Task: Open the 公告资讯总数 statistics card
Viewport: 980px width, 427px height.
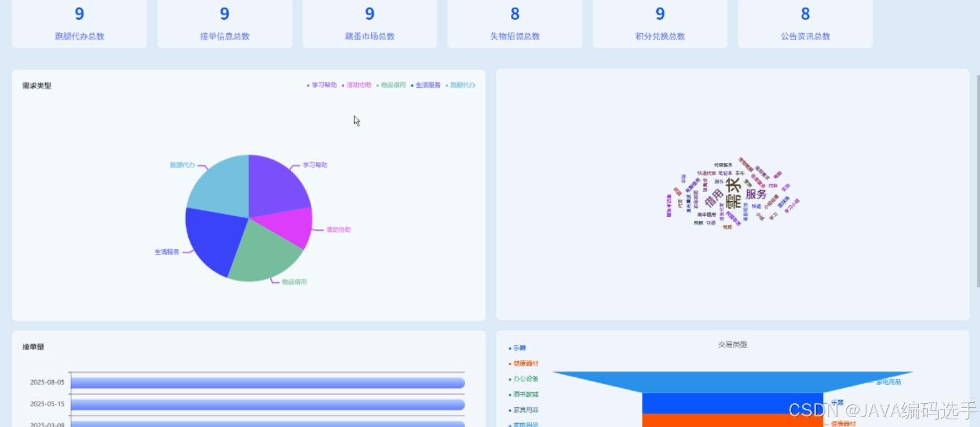Action: click(x=805, y=24)
